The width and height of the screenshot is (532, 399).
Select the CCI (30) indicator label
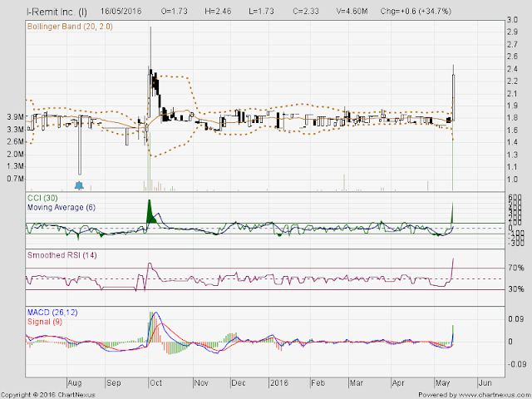42,198
